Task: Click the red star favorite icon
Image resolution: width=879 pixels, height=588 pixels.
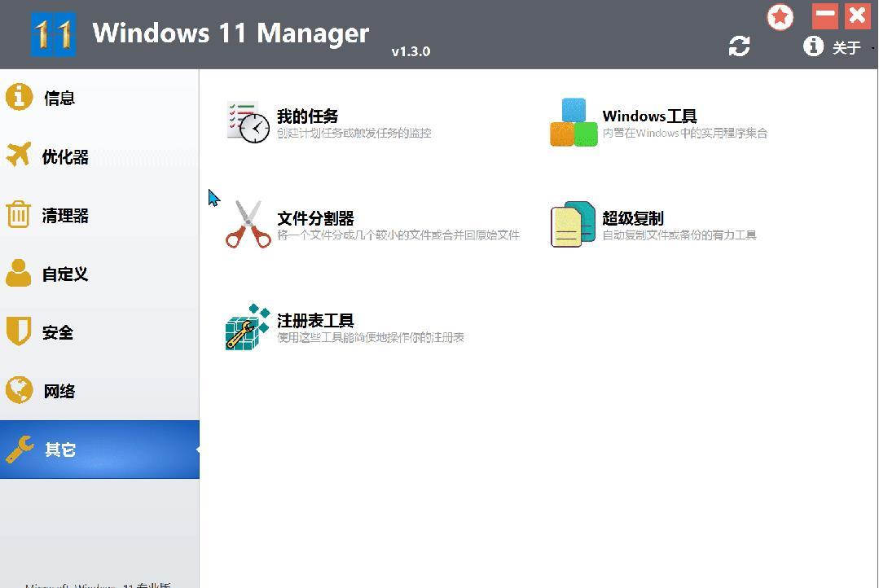Action: (780, 17)
